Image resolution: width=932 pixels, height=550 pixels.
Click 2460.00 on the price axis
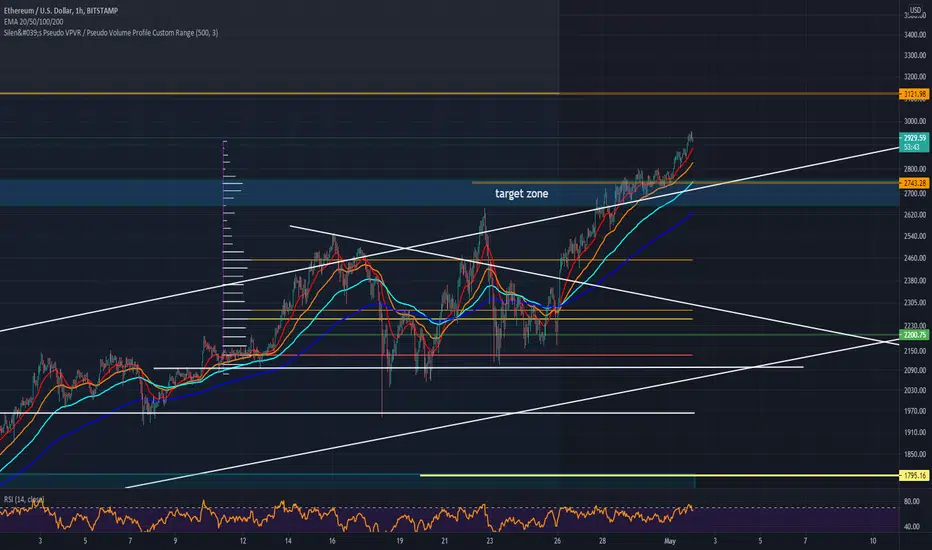tap(915, 258)
